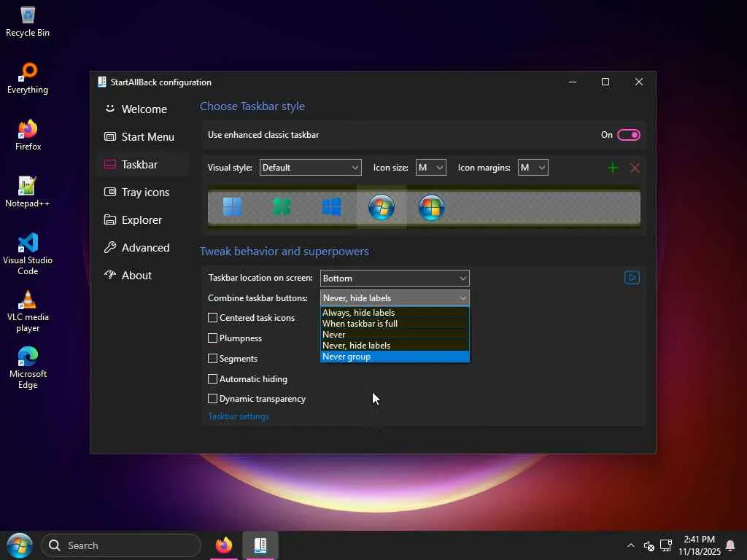Open Recycle Bin on the desktop
This screenshot has width=747, height=560.
(28, 21)
